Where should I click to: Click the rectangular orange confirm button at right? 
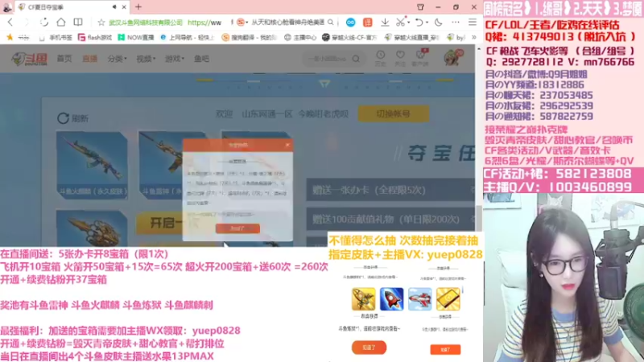(x=445, y=349)
